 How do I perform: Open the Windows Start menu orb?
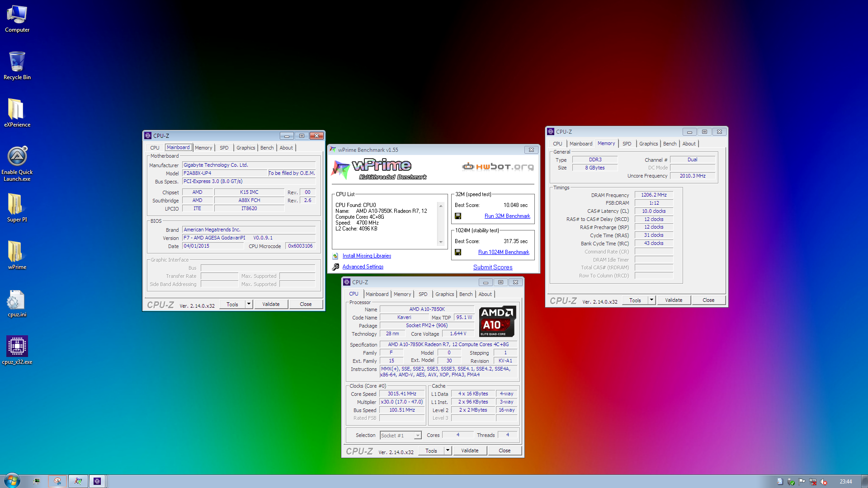click(12, 481)
